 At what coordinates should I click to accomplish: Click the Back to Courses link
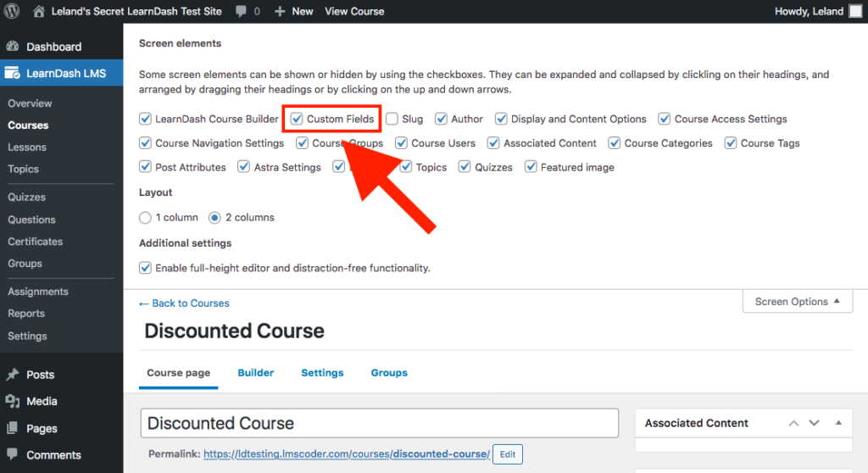[x=184, y=303]
